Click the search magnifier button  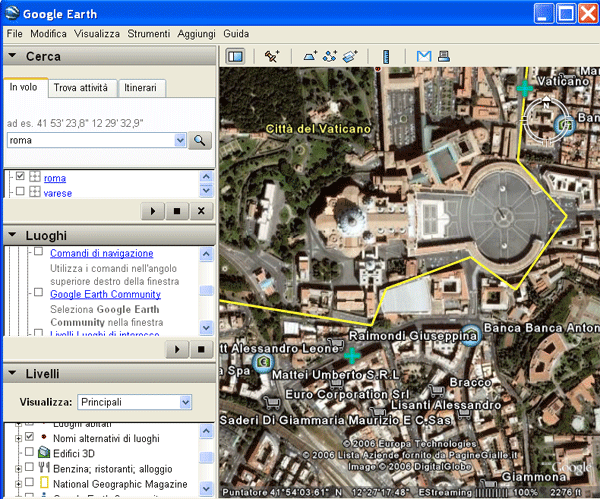click(199, 140)
